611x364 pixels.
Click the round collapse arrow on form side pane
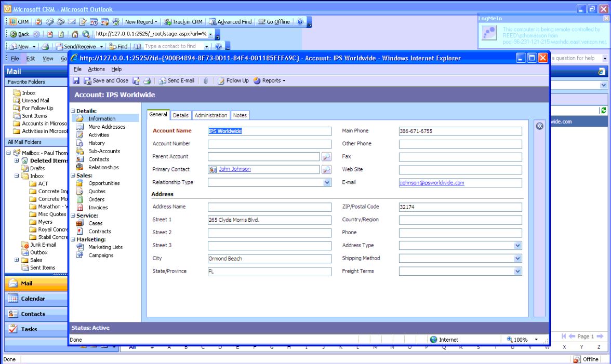coord(539,126)
